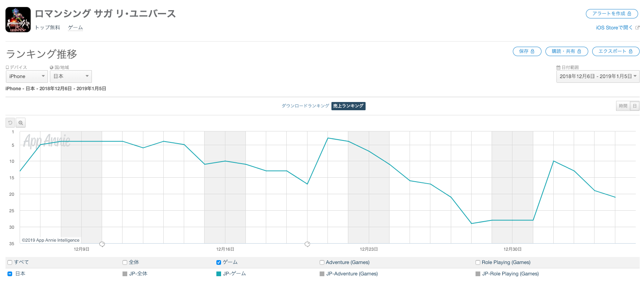Open app in iOS Store link

[614, 27]
